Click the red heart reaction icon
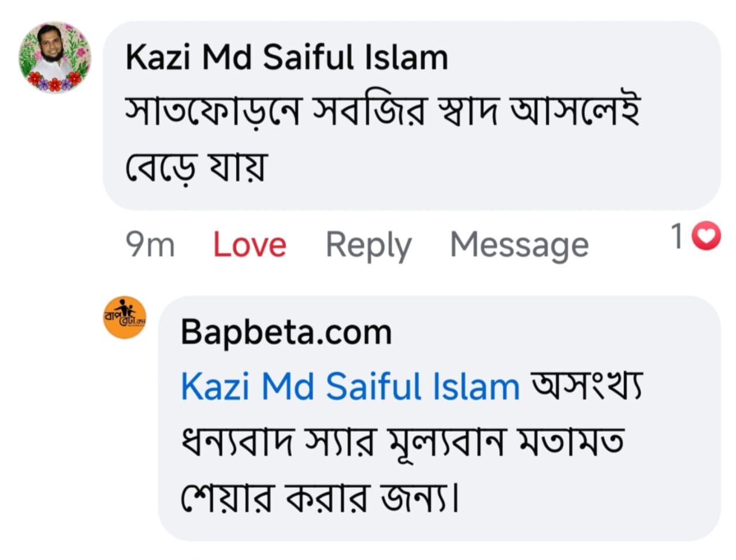 tap(706, 237)
